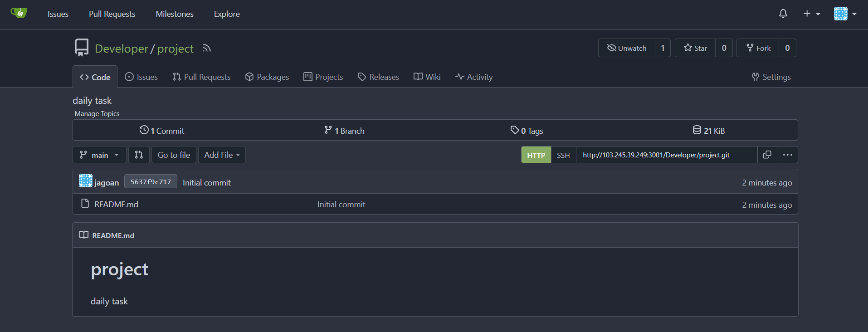This screenshot has width=868, height=332.
Task: Switch to the Activity tab
Action: click(474, 77)
